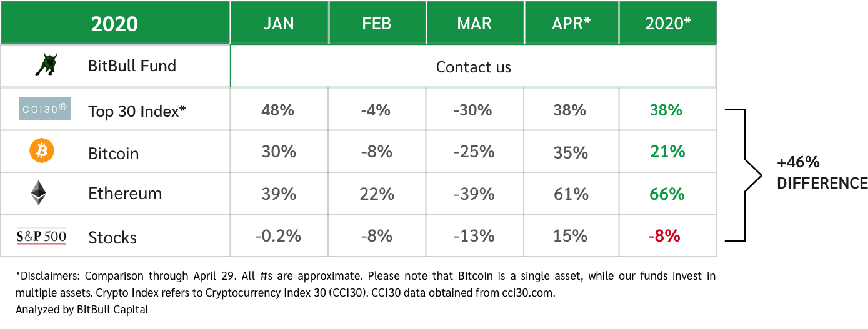The width and height of the screenshot is (868, 329).
Task: Click the Top 30 Index* row label
Action: (137, 111)
